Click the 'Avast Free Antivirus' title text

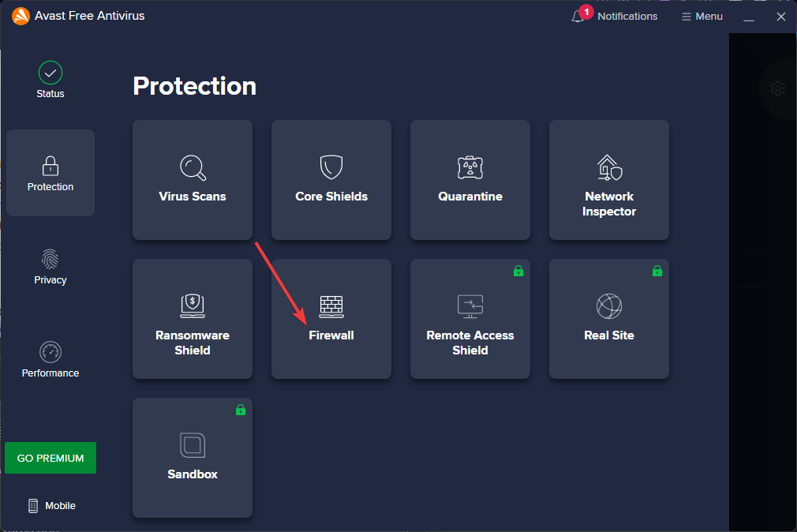(x=89, y=16)
